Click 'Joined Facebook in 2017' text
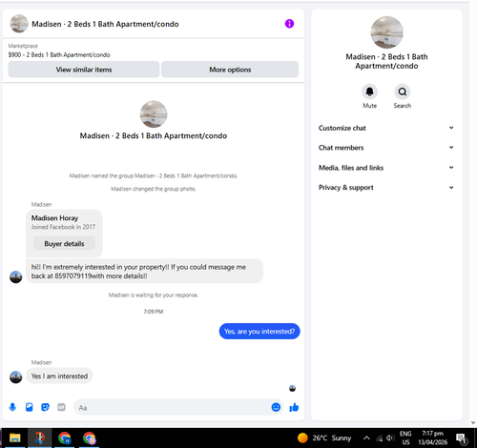This screenshot has height=448, width=477. coord(63,227)
